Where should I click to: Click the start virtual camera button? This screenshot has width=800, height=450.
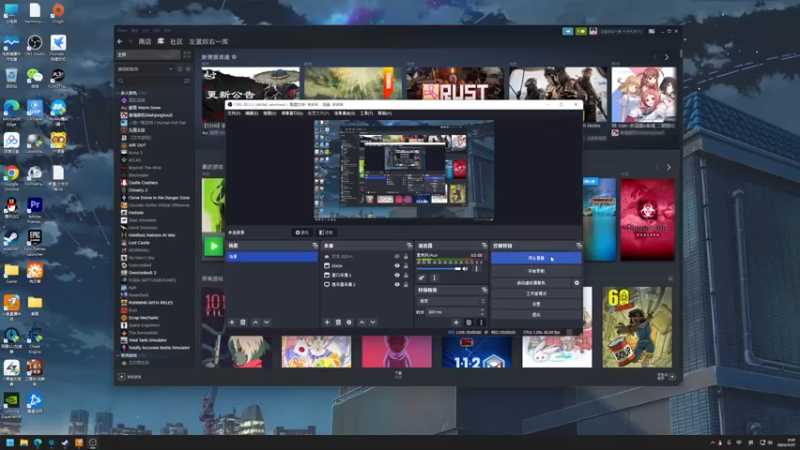click(x=531, y=283)
